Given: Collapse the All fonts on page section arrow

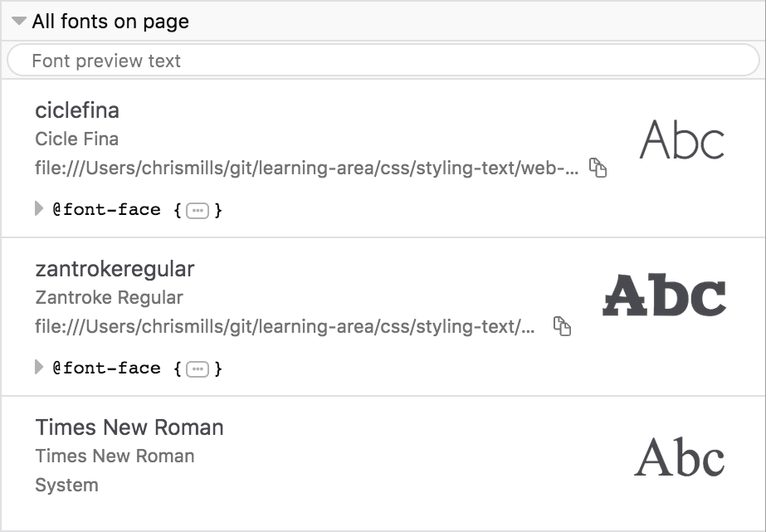Looking at the screenshot, I should coord(19,22).
